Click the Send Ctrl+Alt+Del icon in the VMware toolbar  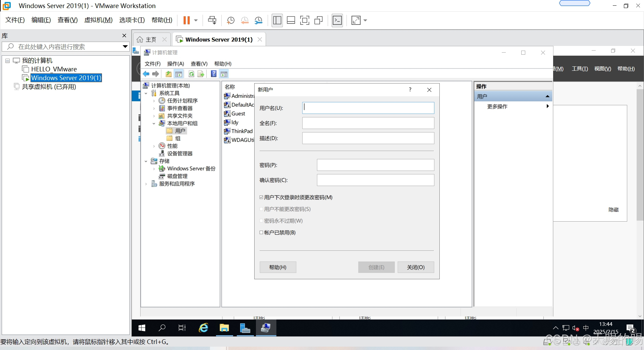(212, 20)
